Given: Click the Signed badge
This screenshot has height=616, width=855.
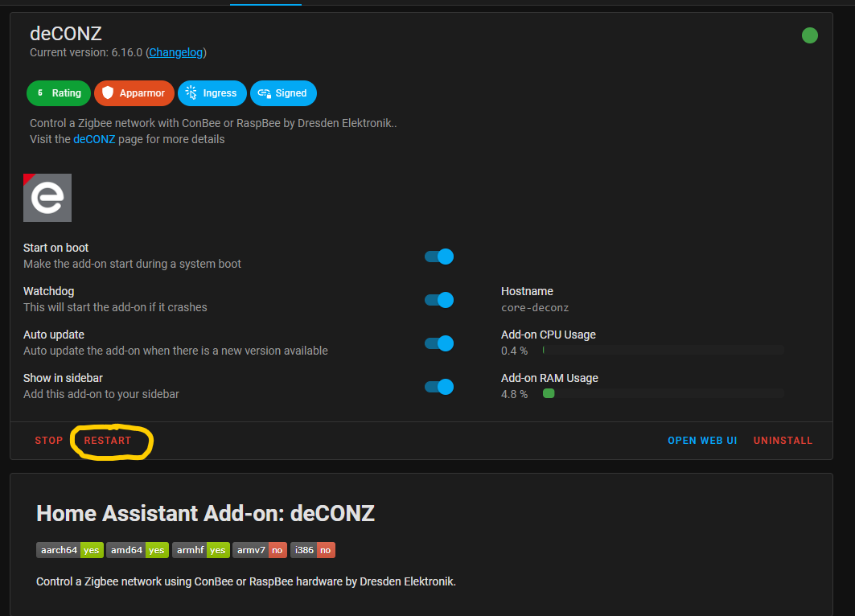Looking at the screenshot, I should click(x=284, y=93).
